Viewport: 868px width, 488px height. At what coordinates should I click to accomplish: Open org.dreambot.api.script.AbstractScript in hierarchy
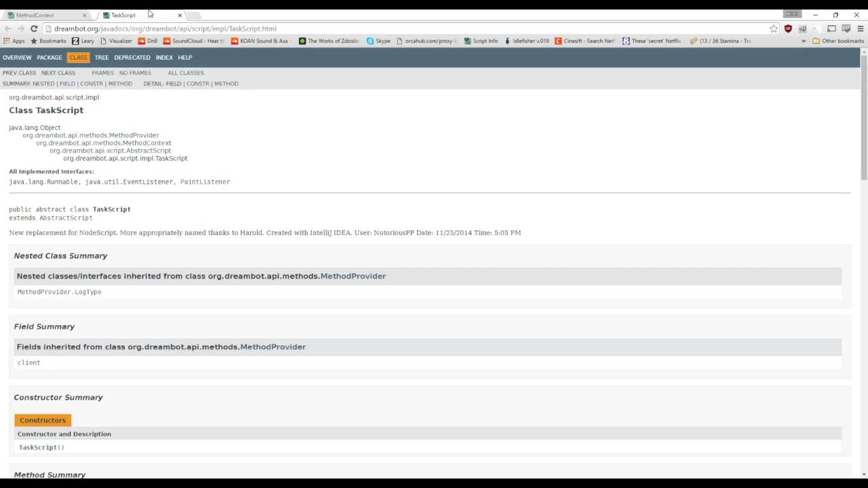coord(111,150)
